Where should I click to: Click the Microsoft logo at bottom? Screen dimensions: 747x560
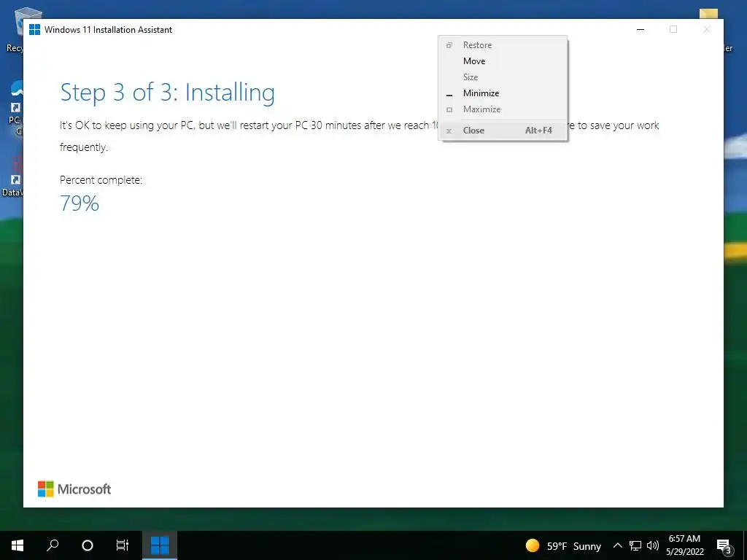(x=74, y=489)
